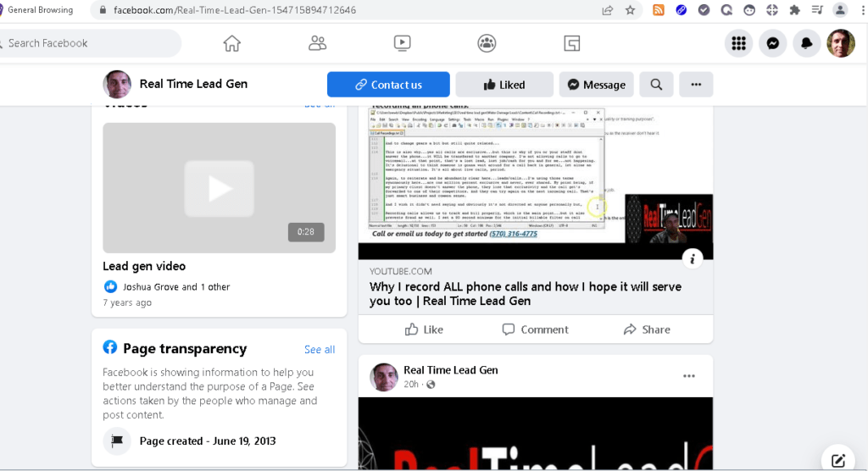Viewport: 868px width, 471px height.
Task: Comment on the YouTube phone calls post
Action: 535,330
